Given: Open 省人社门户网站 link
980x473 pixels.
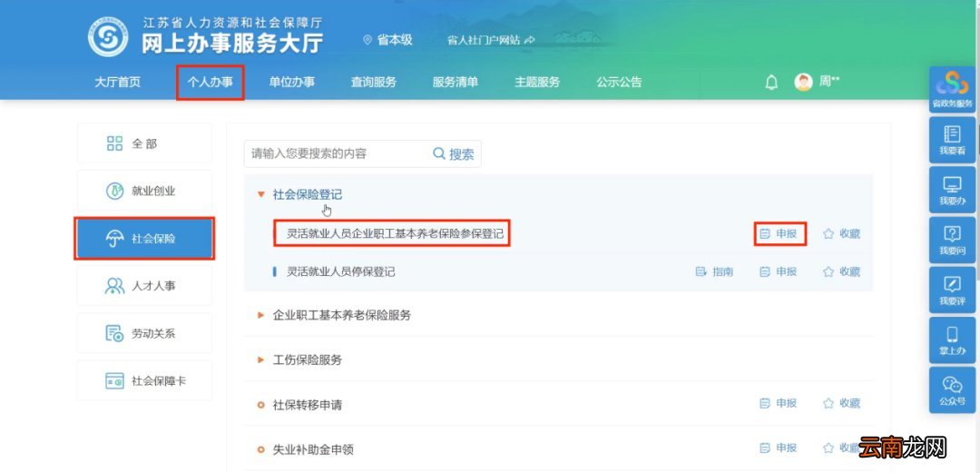Looking at the screenshot, I should 491,40.
